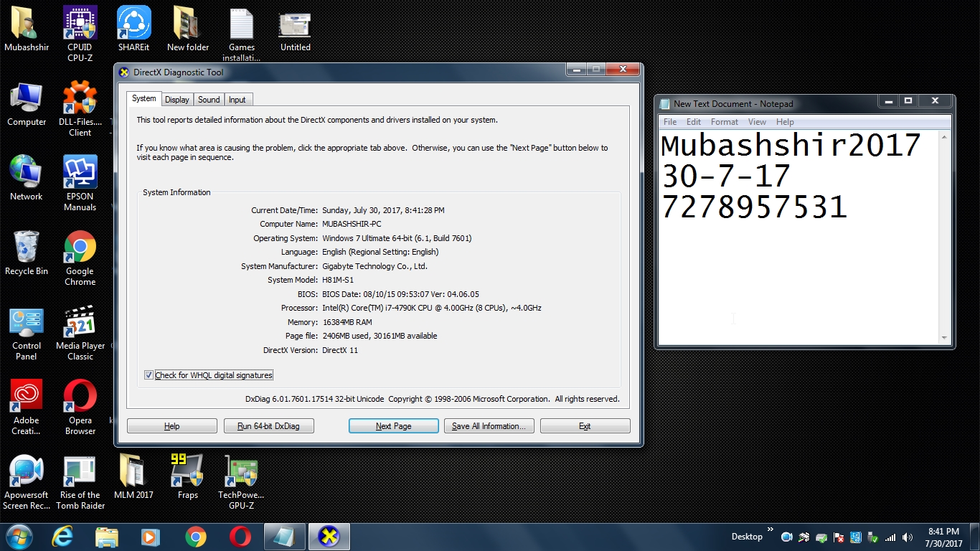The height and width of the screenshot is (551, 980).
Task: Click the DirectX Version value DirectX 11
Action: (x=340, y=350)
